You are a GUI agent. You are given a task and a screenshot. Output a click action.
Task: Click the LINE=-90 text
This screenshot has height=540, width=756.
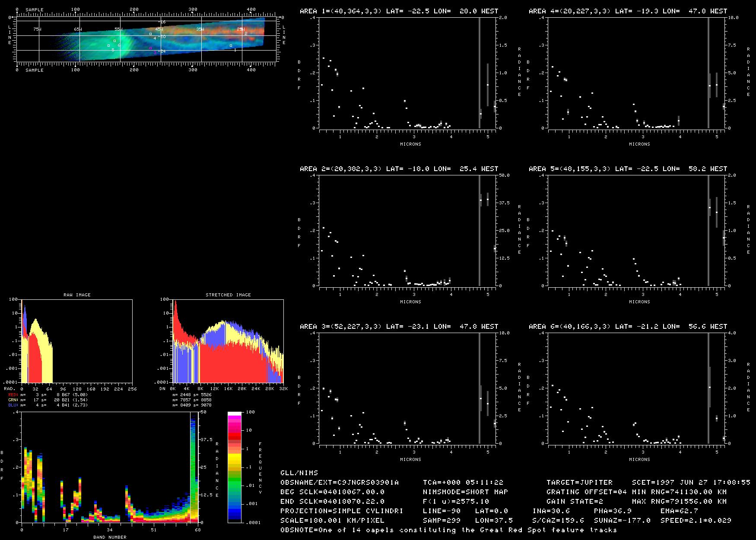point(442,511)
